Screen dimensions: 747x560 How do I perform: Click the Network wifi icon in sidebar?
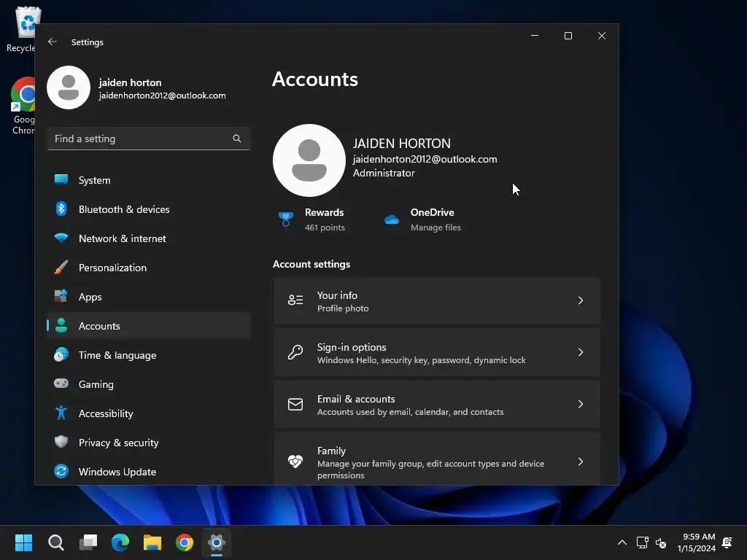coord(61,238)
